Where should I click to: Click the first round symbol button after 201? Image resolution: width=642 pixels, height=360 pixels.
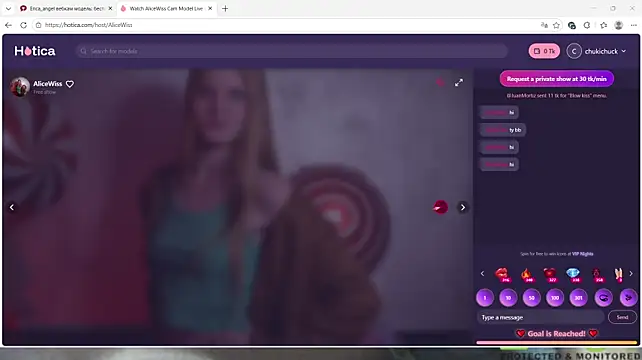pyautogui.click(x=604, y=298)
